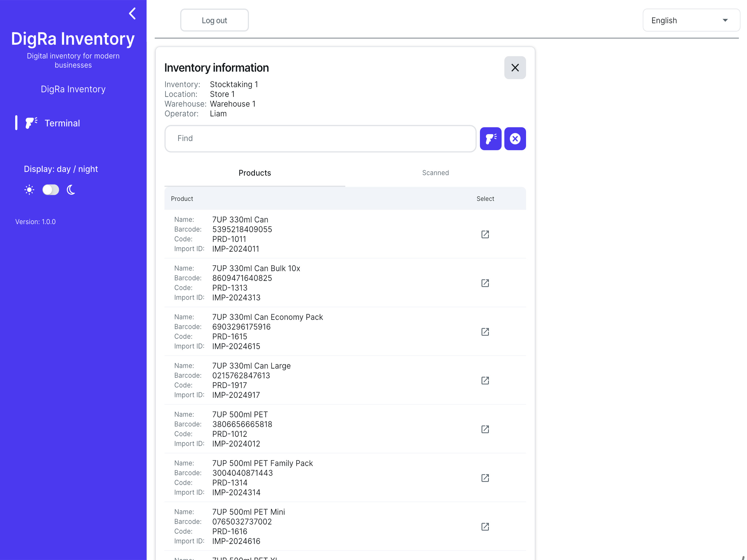Click barcode 3806656665818
This screenshot has width=747, height=560.
[242, 424]
